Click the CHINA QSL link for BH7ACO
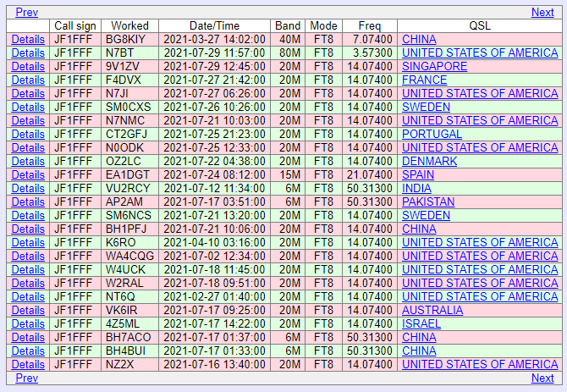567x392 pixels. click(x=419, y=338)
